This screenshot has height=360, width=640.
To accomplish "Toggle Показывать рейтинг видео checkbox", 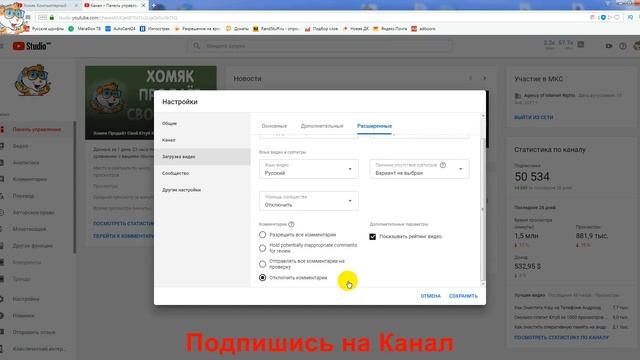I will 373,236.
